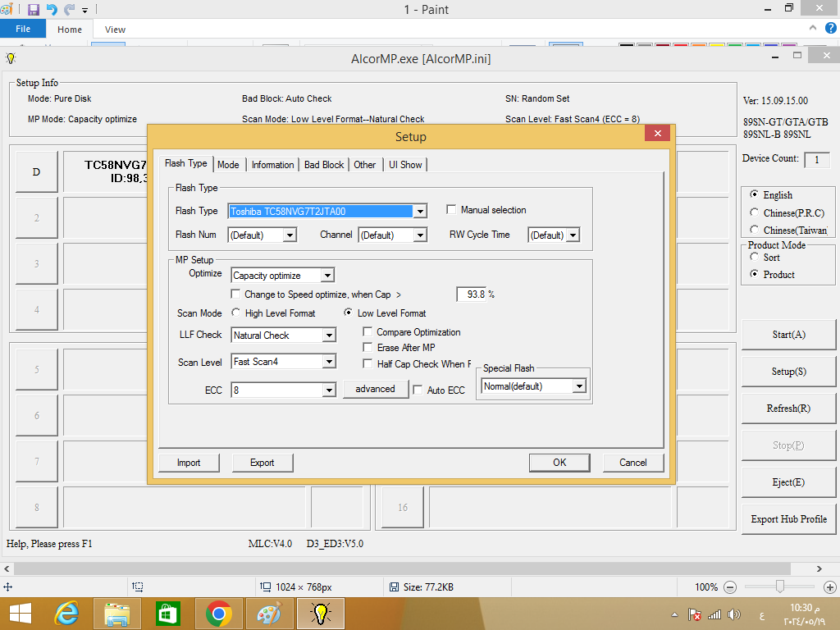Image resolution: width=840 pixels, height=630 pixels.
Task: Check Erase After MP option
Action: click(367, 347)
